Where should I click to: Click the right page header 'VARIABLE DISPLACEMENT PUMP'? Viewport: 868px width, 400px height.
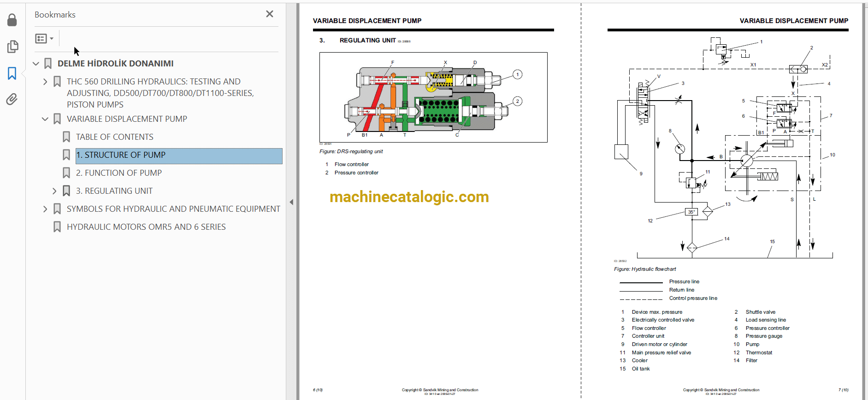[794, 21]
